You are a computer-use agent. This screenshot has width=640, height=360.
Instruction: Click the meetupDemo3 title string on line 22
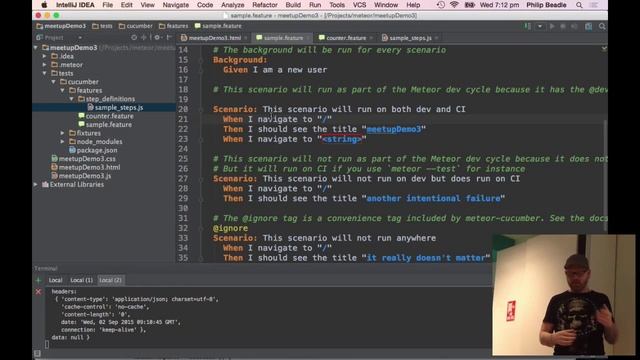tap(393, 129)
